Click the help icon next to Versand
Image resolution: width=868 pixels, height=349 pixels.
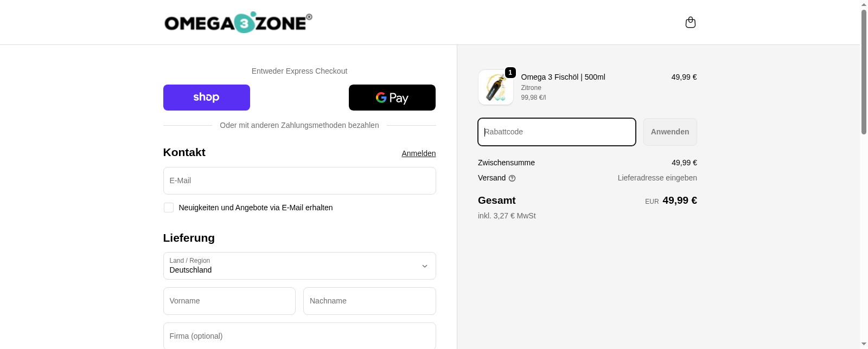[x=512, y=178]
